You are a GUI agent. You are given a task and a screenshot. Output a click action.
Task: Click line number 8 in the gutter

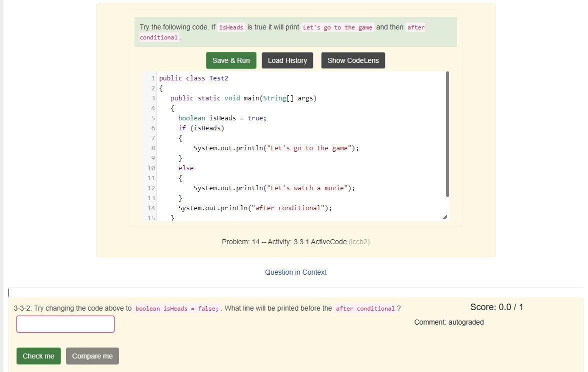[152, 148]
